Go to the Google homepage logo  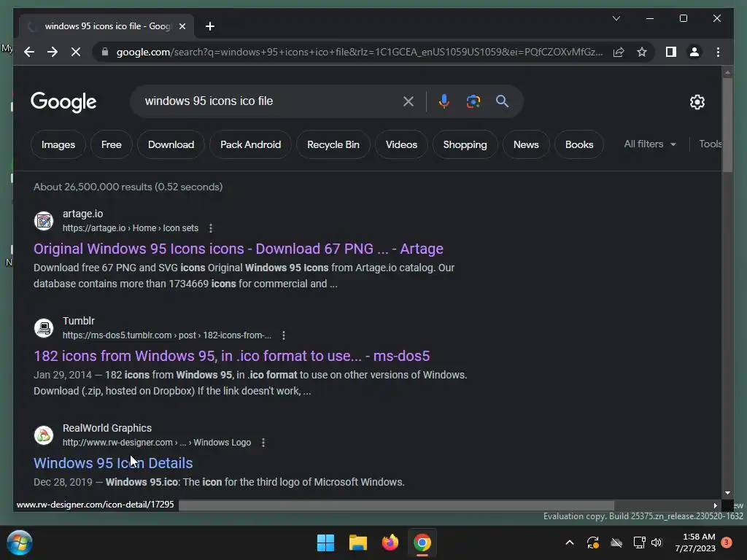[64, 102]
